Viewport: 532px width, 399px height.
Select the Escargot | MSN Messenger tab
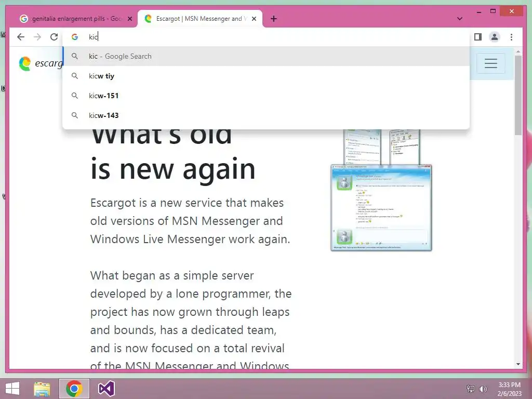(200, 19)
